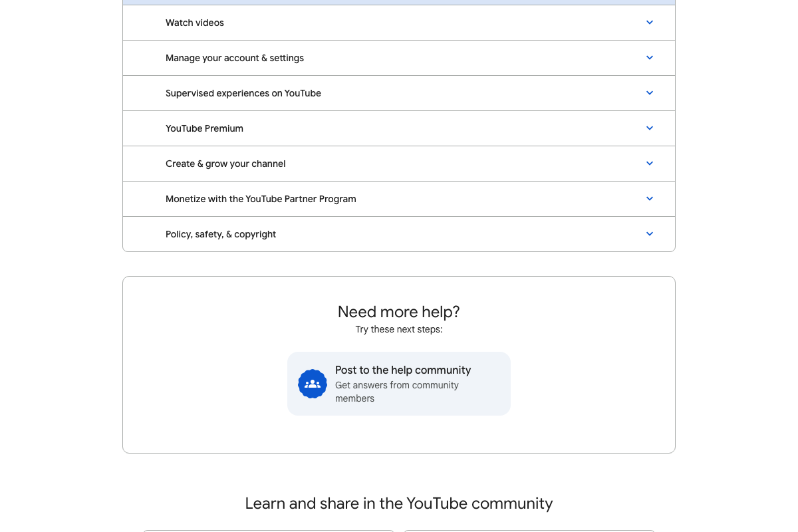
Task: Expand Manage your account & settings chevron
Action: click(650, 58)
